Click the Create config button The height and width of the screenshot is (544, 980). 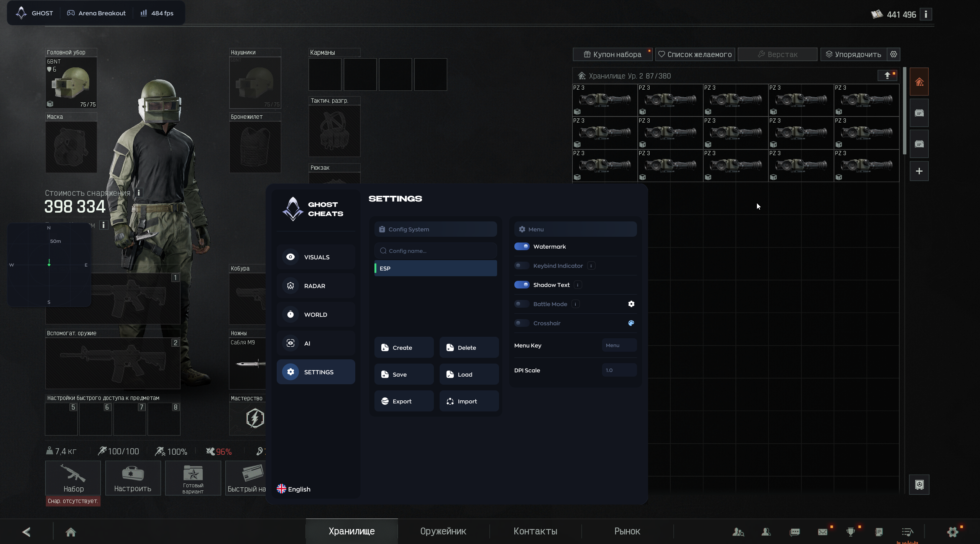point(404,347)
